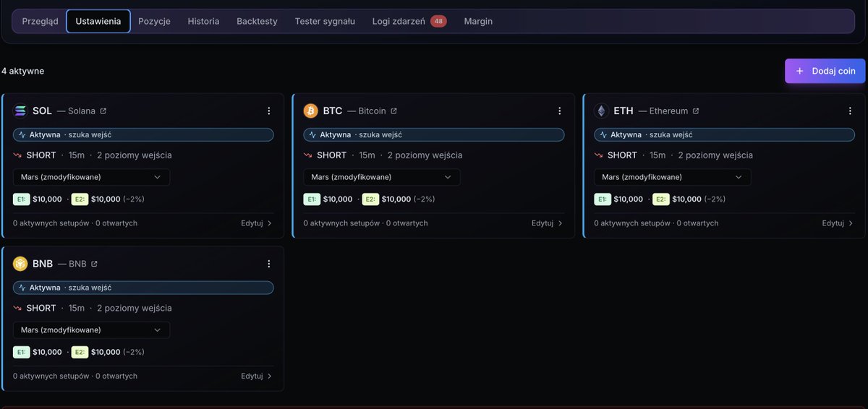Image resolution: width=868 pixels, height=409 pixels.
Task: Open the SOL card three-dot menu
Action: click(269, 111)
